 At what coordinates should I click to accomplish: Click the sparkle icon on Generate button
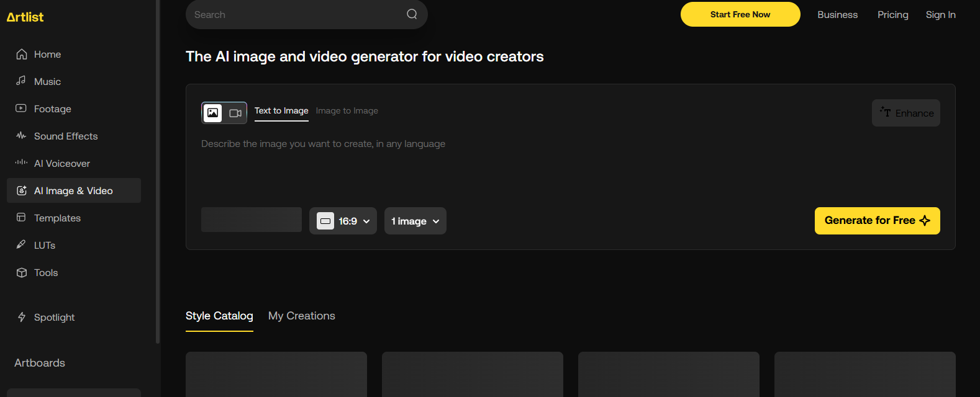click(925, 221)
